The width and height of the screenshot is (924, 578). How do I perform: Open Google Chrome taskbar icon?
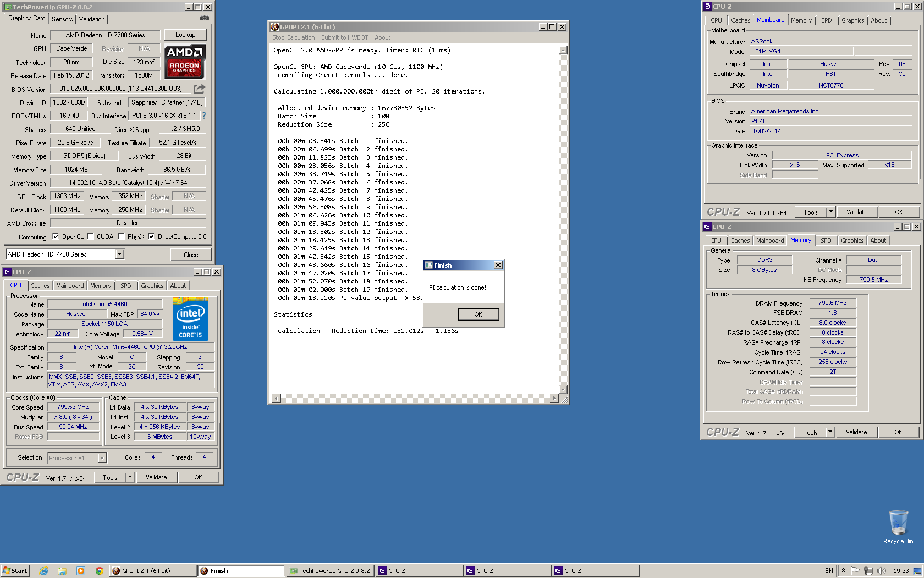(99, 571)
